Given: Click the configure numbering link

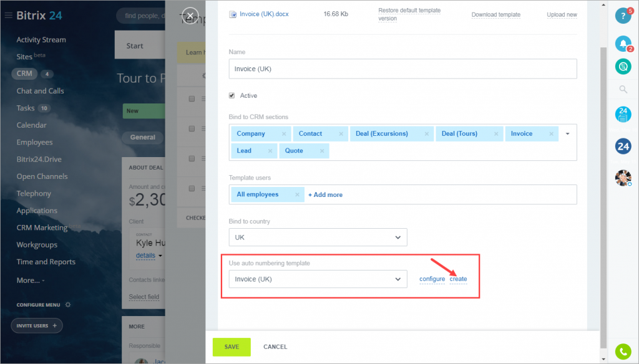Looking at the screenshot, I should tap(432, 279).
